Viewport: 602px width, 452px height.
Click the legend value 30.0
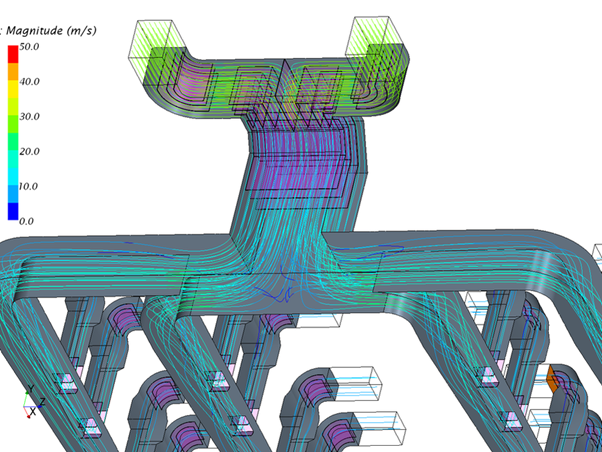[30, 116]
